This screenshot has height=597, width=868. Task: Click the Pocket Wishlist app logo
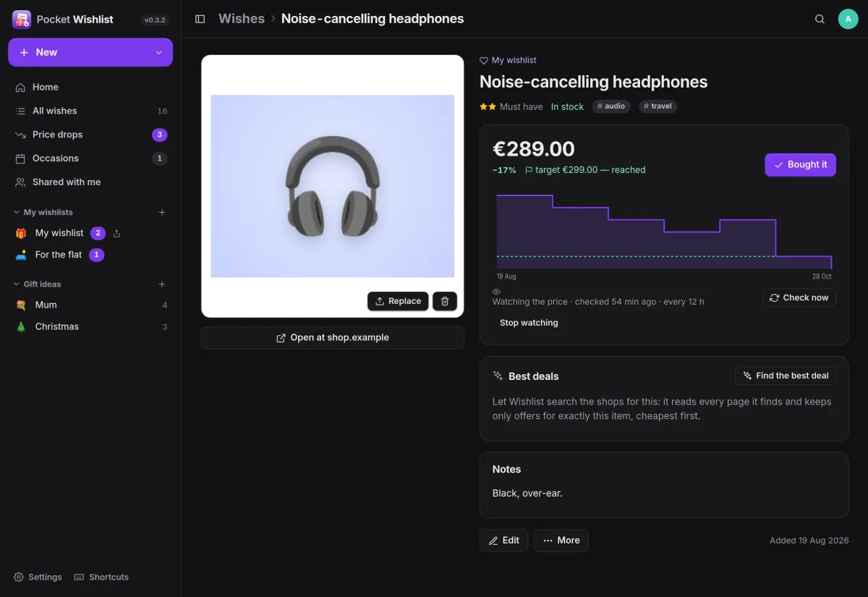(22, 20)
